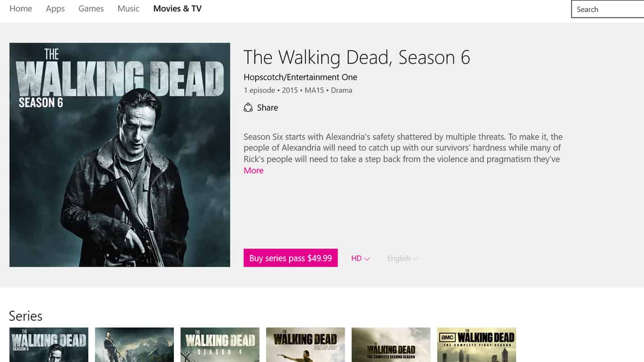Open the fourth Series thumbnail with gunman

click(x=305, y=345)
